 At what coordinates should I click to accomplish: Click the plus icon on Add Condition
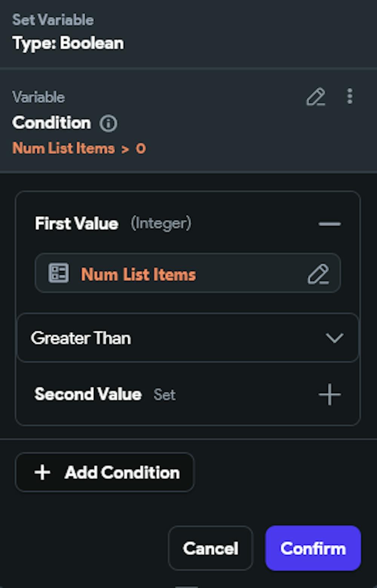pyautogui.click(x=42, y=473)
